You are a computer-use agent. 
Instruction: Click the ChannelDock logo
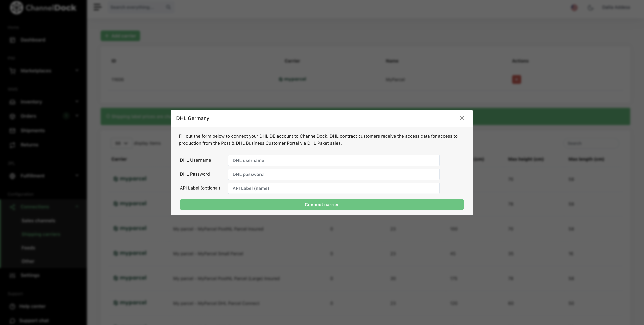(43, 8)
